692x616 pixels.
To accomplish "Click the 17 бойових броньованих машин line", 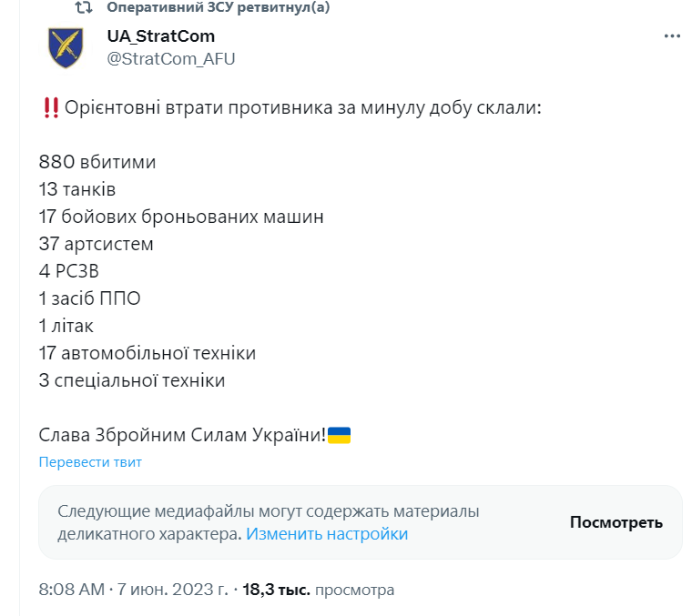I will click(x=181, y=217).
